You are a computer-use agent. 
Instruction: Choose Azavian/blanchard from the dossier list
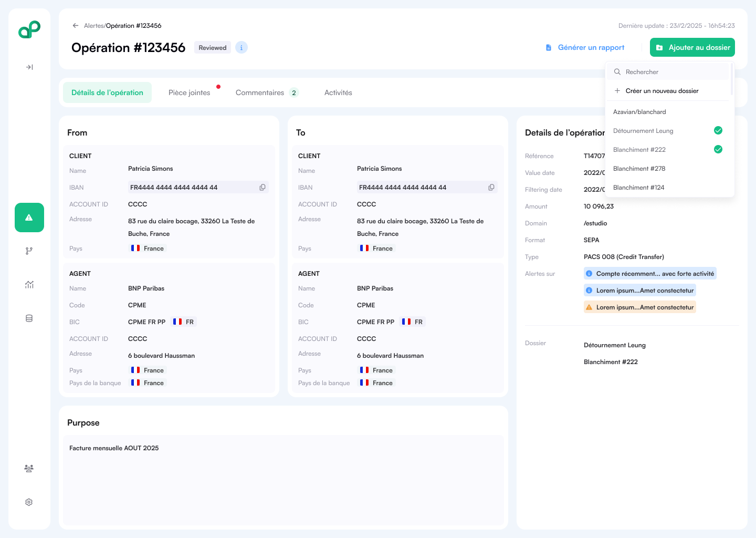coord(639,112)
